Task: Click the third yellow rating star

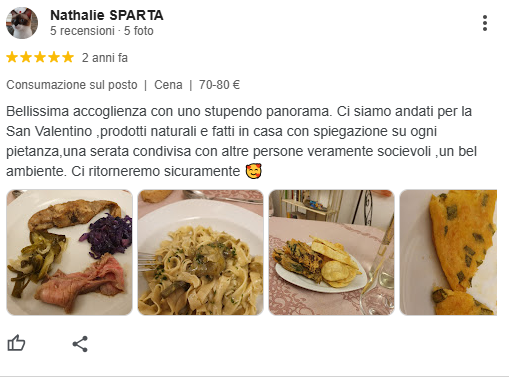Action: point(40,57)
